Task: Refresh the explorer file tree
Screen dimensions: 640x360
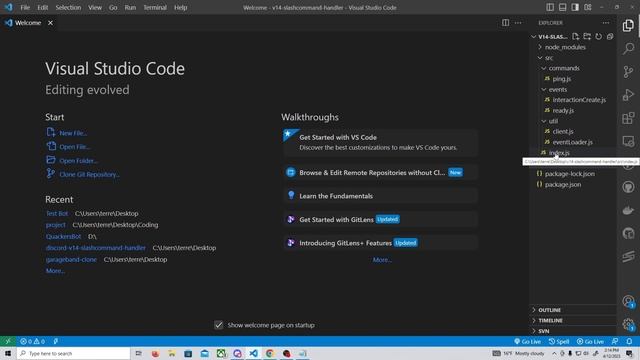Action: pyautogui.click(x=598, y=36)
